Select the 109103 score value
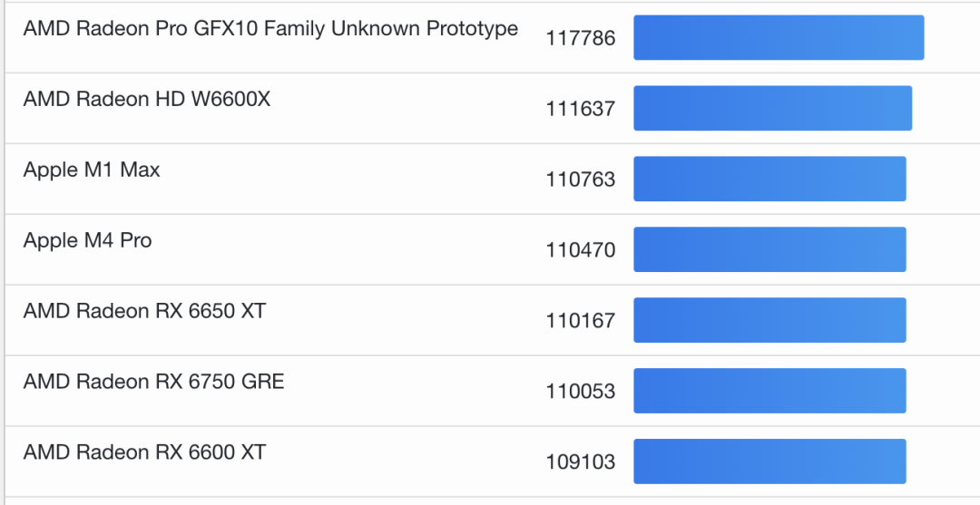Image resolution: width=980 pixels, height=505 pixels. (x=581, y=462)
